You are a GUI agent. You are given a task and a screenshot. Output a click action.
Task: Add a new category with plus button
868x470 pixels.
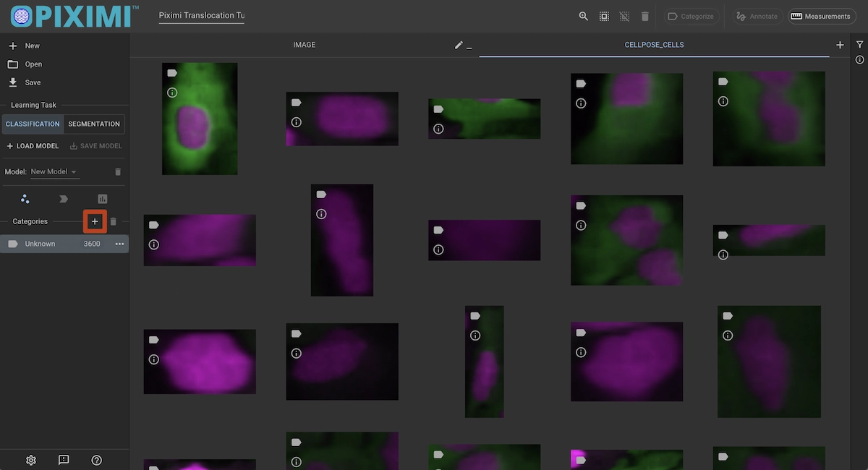[x=95, y=221]
